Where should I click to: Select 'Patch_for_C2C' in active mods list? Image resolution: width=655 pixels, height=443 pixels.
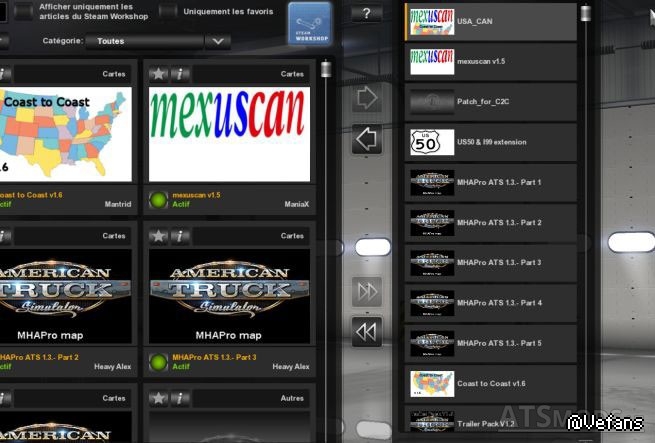(490, 102)
